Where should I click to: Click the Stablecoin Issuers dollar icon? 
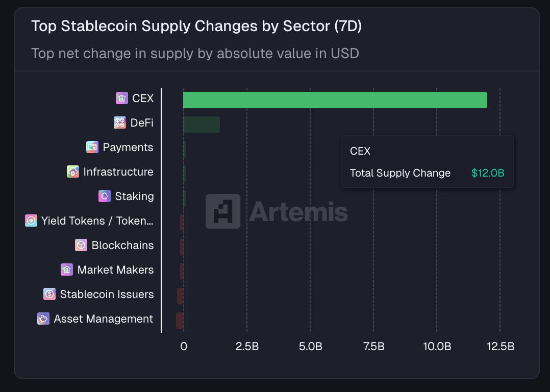click(49, 294)
